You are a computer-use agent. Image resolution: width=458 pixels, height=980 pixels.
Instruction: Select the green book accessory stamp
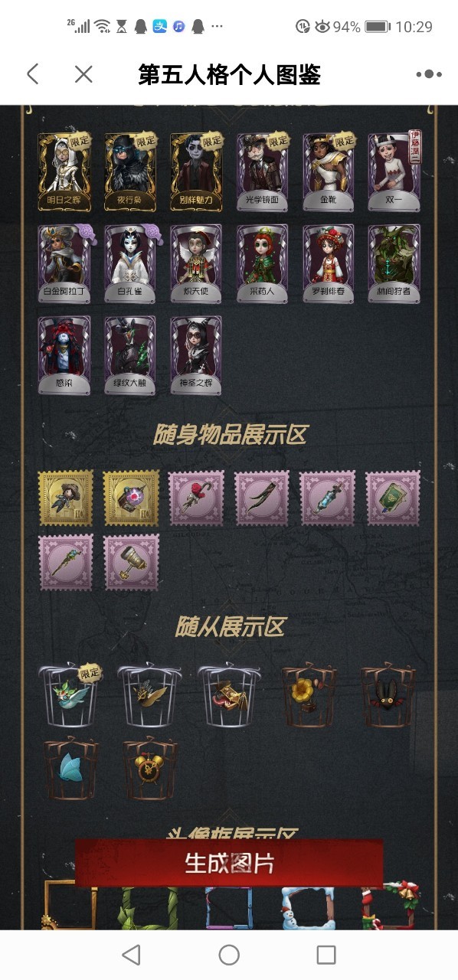coord(394,498)
